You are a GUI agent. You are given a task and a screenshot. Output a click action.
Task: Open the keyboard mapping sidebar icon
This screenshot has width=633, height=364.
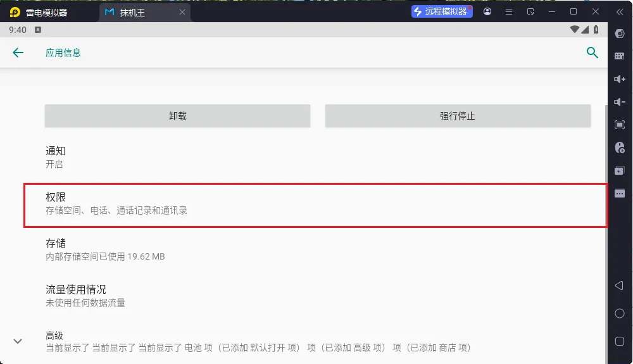(x=620, y=56)
